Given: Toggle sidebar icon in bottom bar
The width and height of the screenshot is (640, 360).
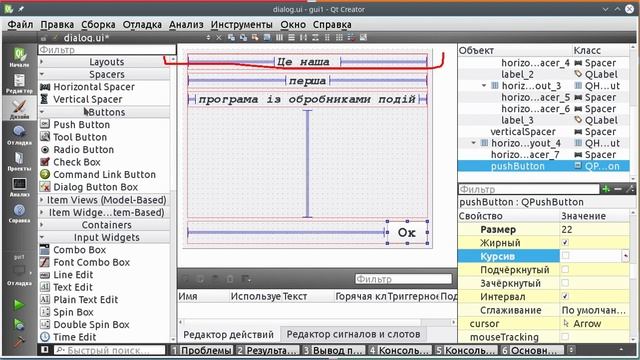Looking at the screenshot, I should click(45, 350).
